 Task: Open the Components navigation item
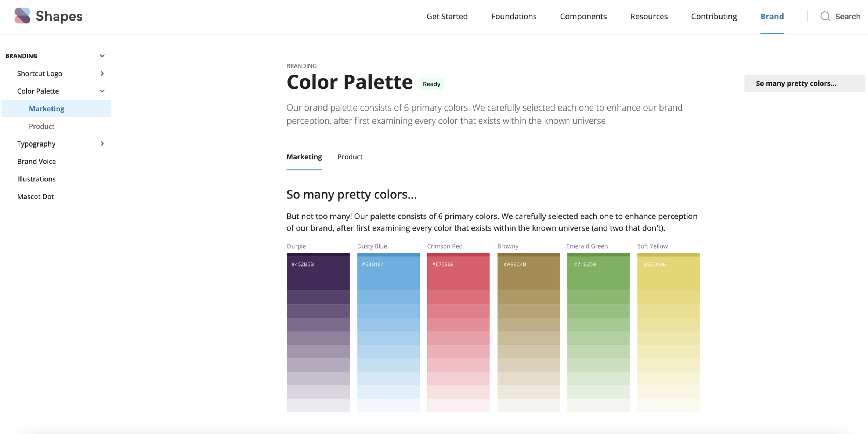pyautogui.click(x=583, y=16)
